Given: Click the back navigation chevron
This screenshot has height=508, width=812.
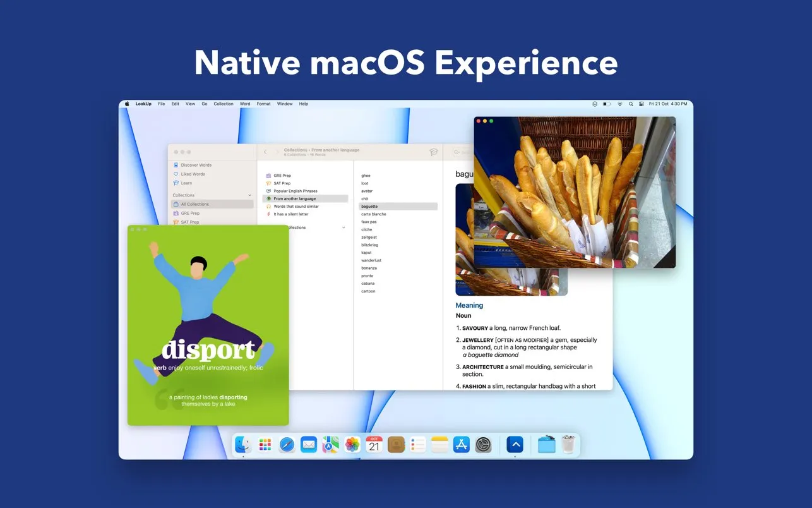Looking at the screenshot, I should click(265, 152).
